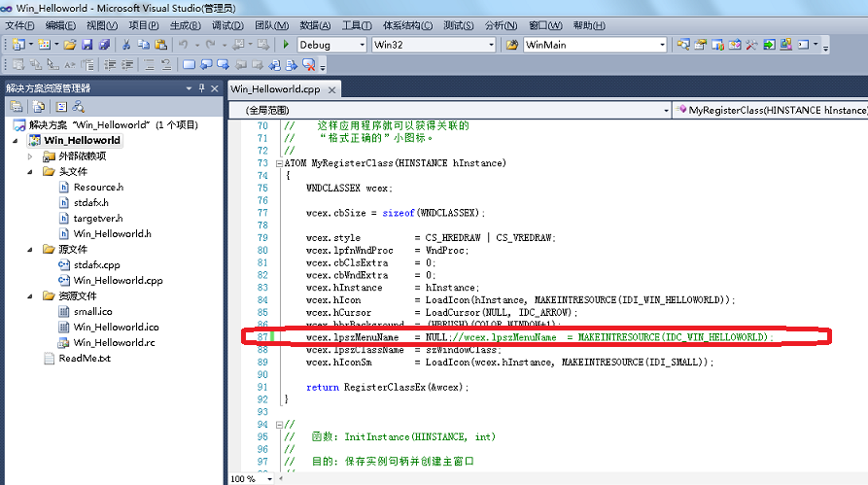Click Show All Files icon in Solution Explorer
868x485 pixels.
[38, 106]
